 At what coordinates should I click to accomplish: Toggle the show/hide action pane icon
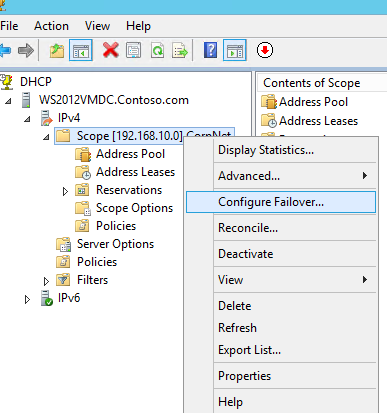click(235, 50)
